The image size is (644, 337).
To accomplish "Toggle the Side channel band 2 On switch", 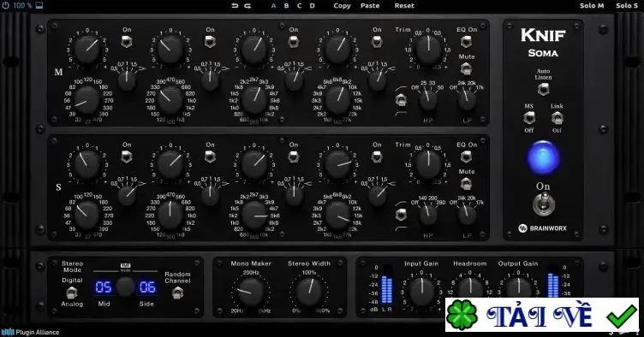I will [211, 157].
